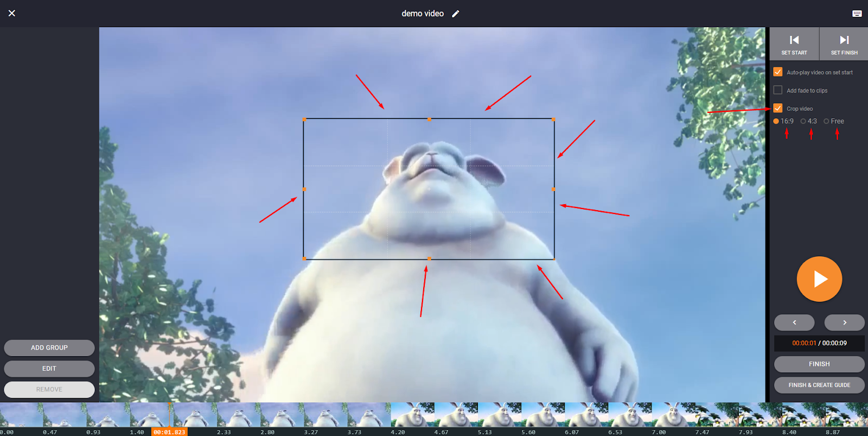This screenshot has width=868, height=436.
Task: Jump to 3.73 on the timeline
Action: 354,432
